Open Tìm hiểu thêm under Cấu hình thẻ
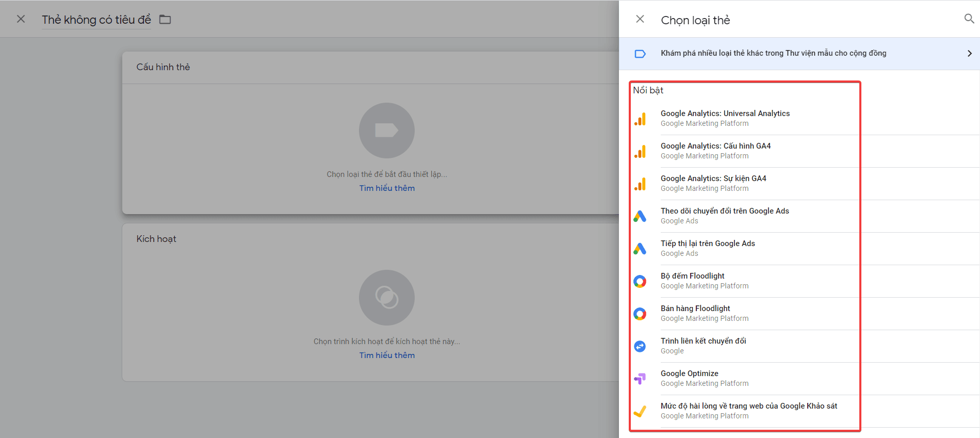The height and width of the screenshot is (438, 980). pyautogui.click(x=387, y=188)
